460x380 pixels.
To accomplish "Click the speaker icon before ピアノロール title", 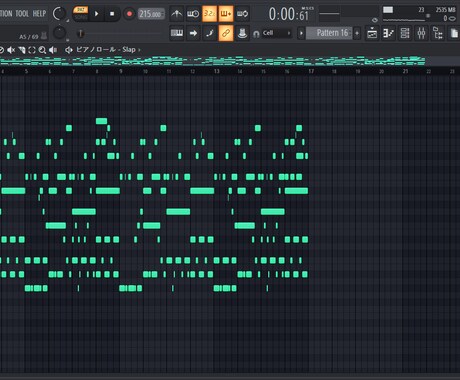I will pyautogui.click(x=69, y=50).
